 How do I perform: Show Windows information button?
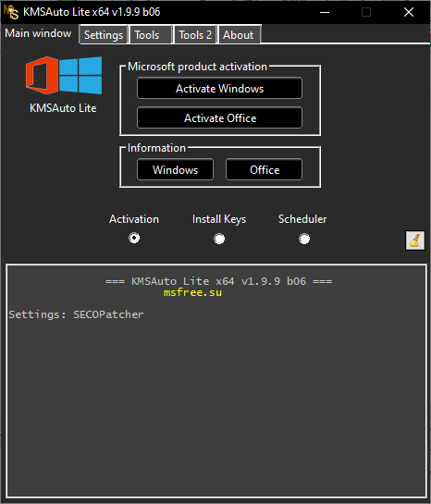pyautogui.click(x=175, y=169)
